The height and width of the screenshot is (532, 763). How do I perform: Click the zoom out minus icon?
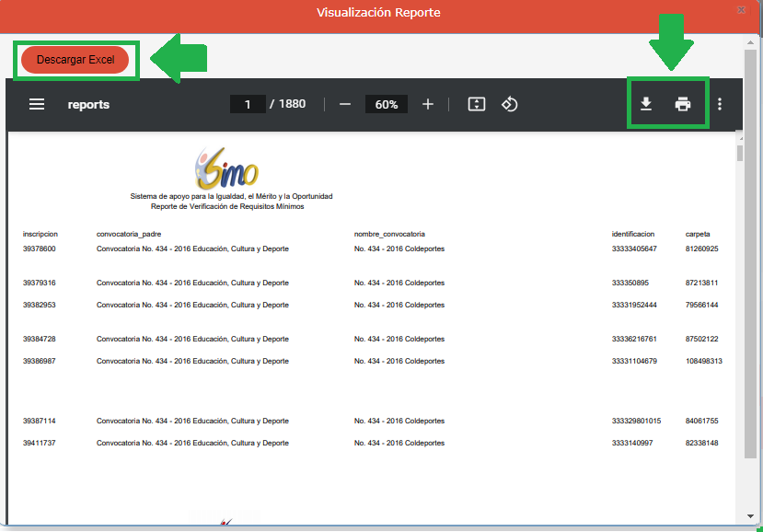tap(345, 105)
